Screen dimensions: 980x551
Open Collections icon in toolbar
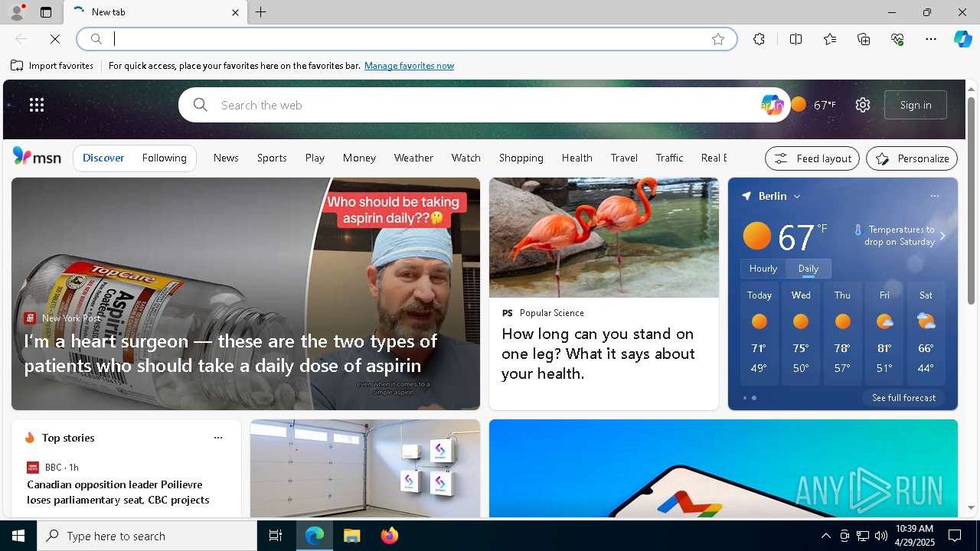pyautogui.click(x=864, y=39)
